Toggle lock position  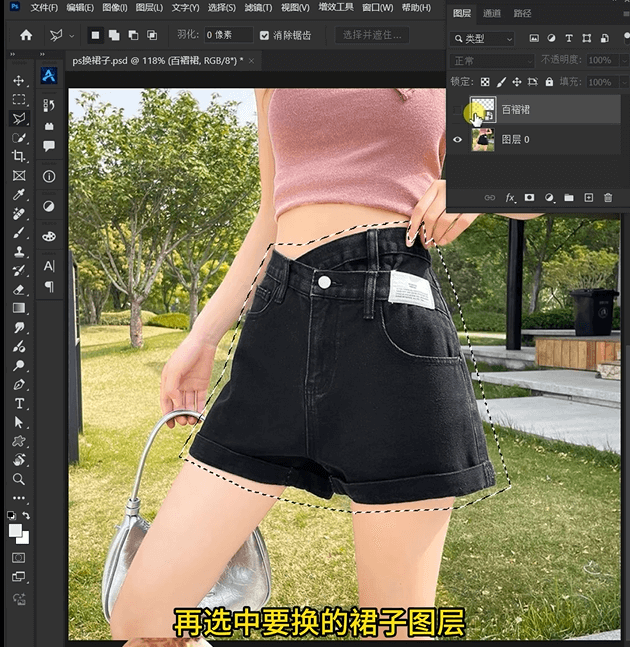[517, 82]
